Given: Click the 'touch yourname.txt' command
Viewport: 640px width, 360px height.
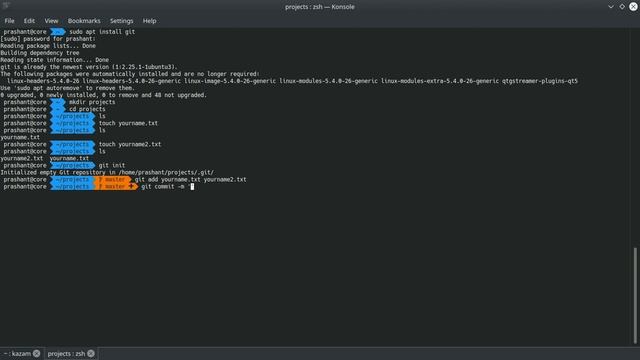Looking at the screenshot, I should tap(128, 123).
